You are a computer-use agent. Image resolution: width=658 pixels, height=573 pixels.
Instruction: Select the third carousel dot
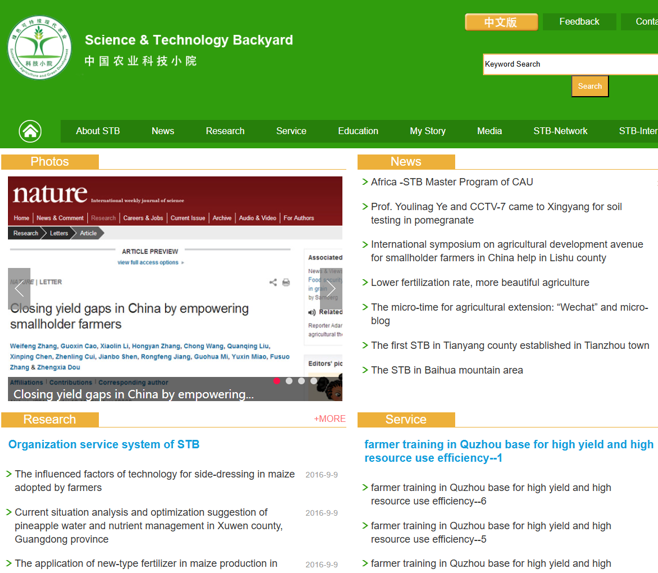tap(301, 381)
